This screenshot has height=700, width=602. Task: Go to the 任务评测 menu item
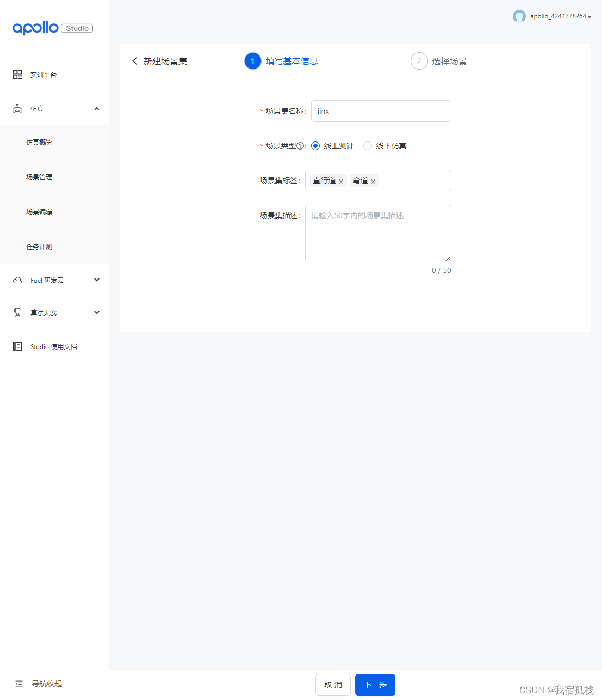[x=39, y=246]
